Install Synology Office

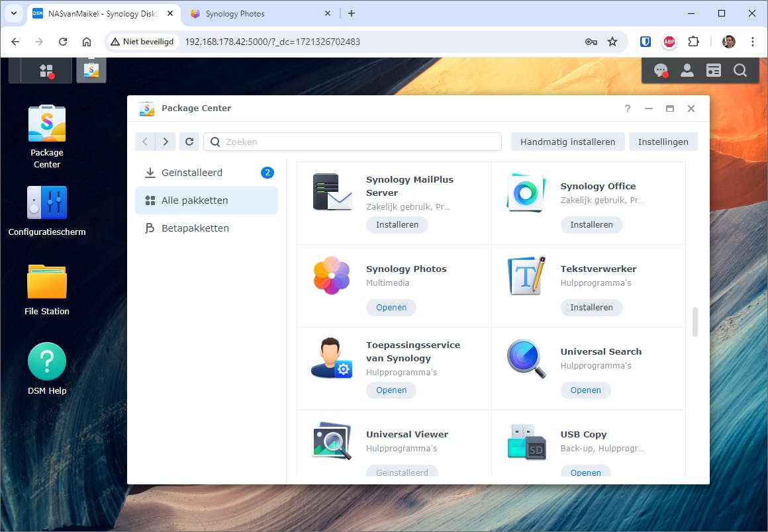pos(592,224)
